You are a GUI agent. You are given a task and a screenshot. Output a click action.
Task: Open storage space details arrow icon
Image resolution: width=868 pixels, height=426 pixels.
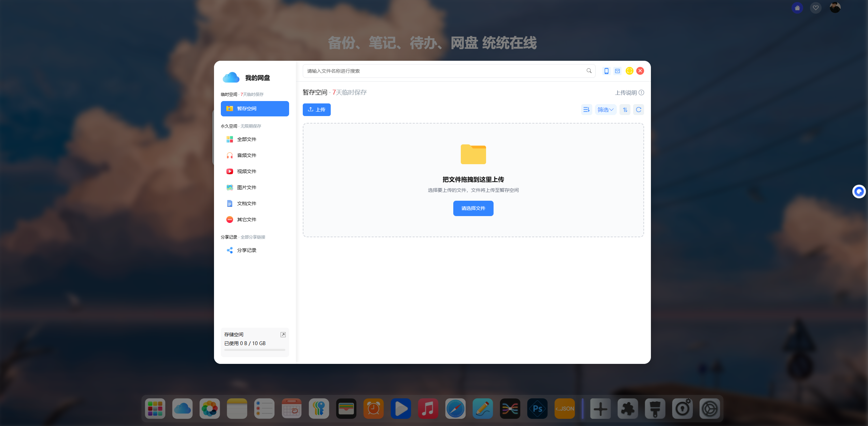click(x=283, y=335)
